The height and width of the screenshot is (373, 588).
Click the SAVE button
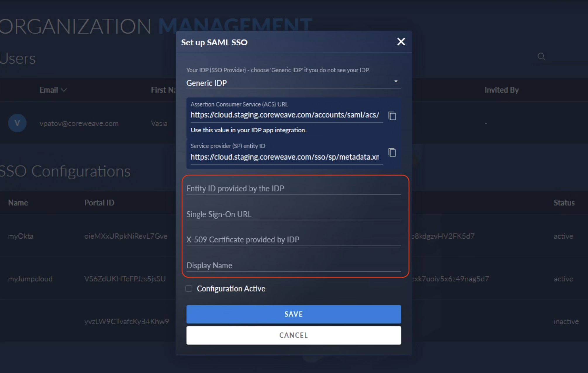[294, 314]
